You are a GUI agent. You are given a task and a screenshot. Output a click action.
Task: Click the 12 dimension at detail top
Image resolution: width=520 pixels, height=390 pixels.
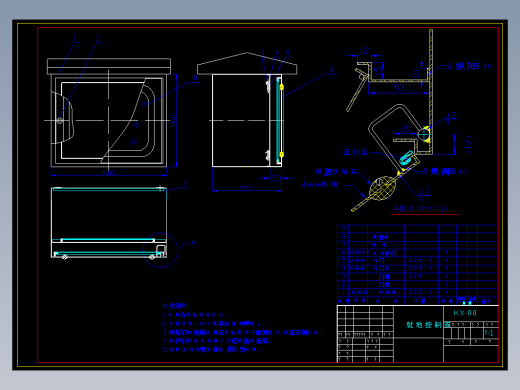point(364,51)
